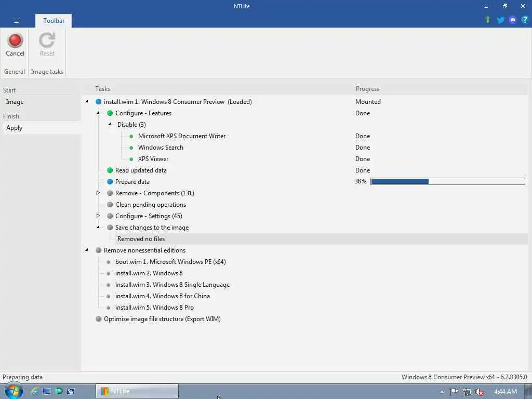Screen dimensions: 532x399
Task: Click grey dot beside Configure - Settings
Action: click(x=110, y=216)
